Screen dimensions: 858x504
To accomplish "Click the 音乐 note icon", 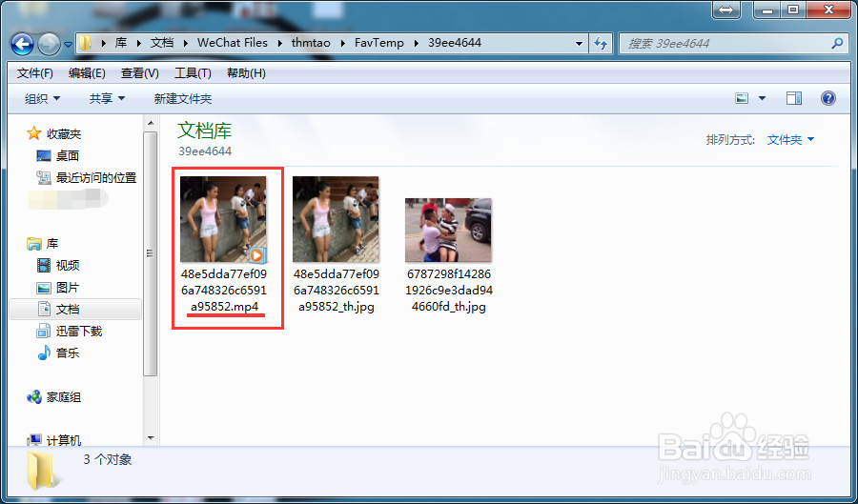I will [x=44, y=353].
